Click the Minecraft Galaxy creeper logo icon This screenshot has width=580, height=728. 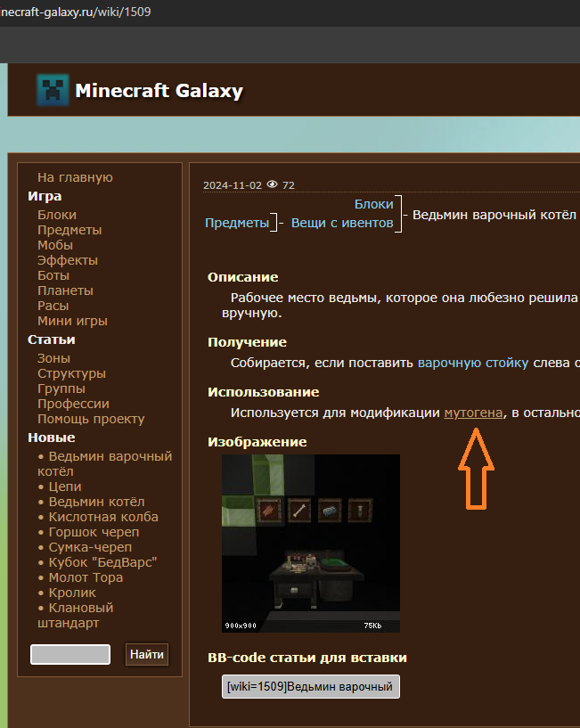click(53, 90)
